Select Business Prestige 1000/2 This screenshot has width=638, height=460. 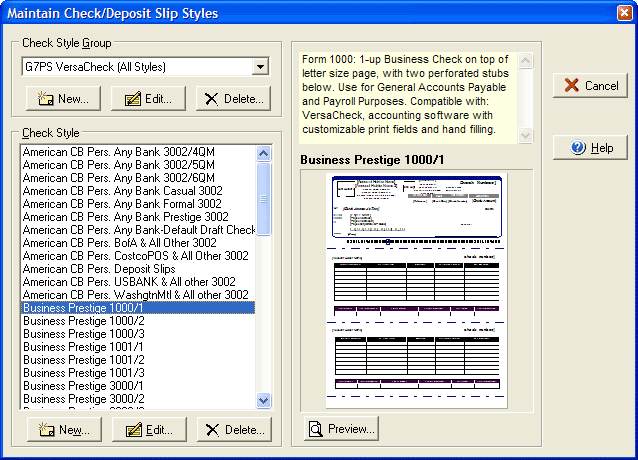point(138,321)
